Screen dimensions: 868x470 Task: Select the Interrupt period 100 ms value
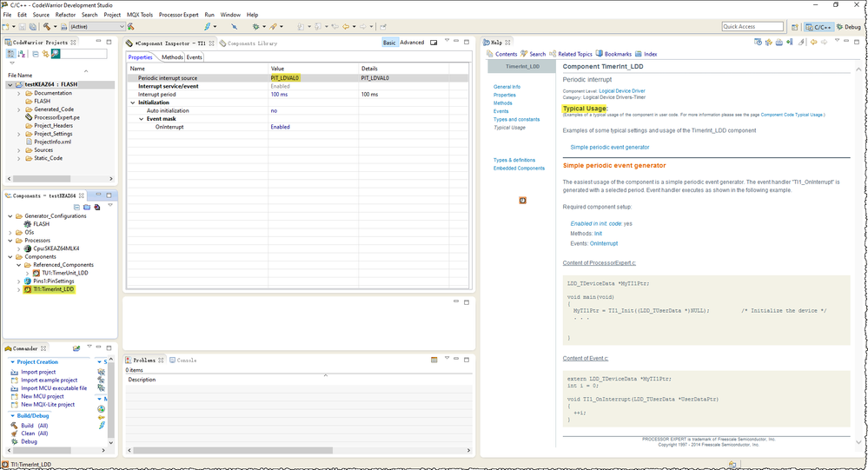point(279,95)
